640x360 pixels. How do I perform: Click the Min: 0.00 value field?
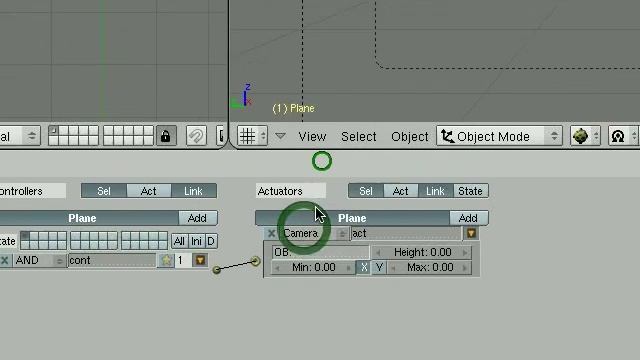(x=313, y=268)
